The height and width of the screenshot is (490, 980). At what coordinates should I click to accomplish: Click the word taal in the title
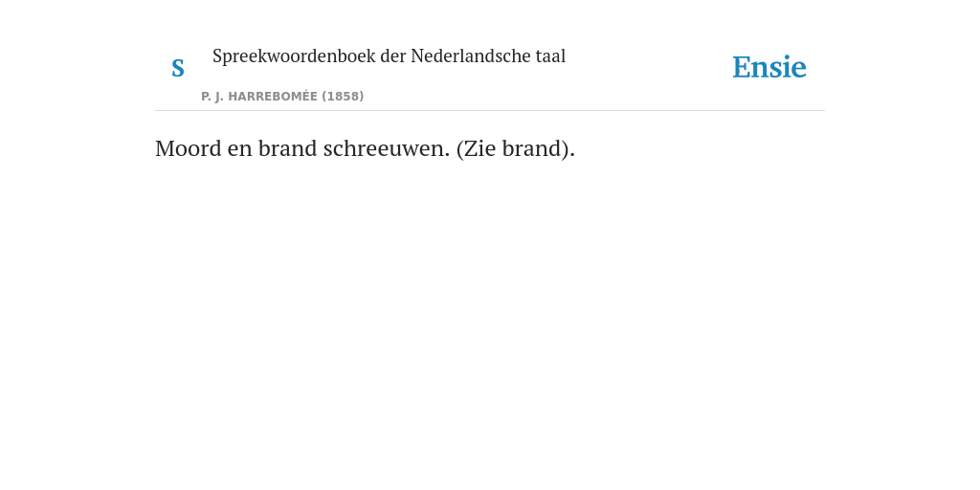point(550,56)
